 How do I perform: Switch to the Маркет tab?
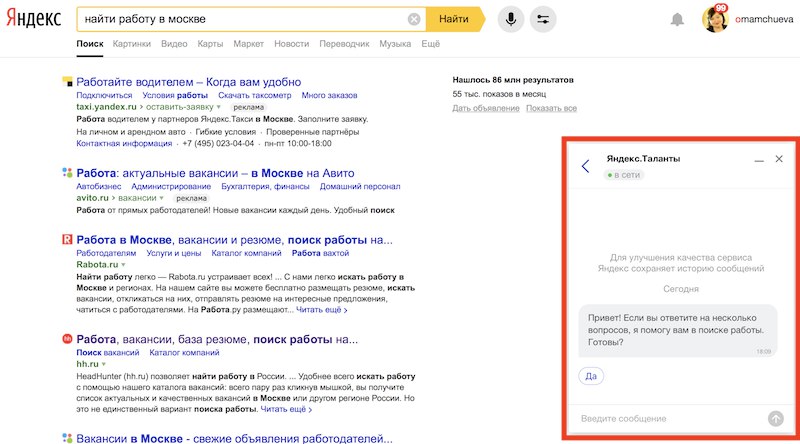click(x=248, y=44)
